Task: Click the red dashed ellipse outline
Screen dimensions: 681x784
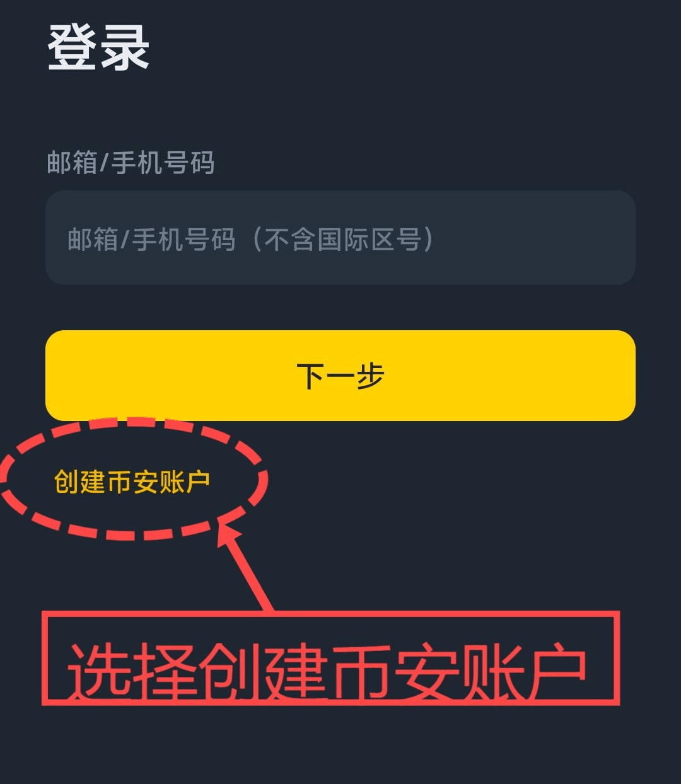Action: point(134,479)
